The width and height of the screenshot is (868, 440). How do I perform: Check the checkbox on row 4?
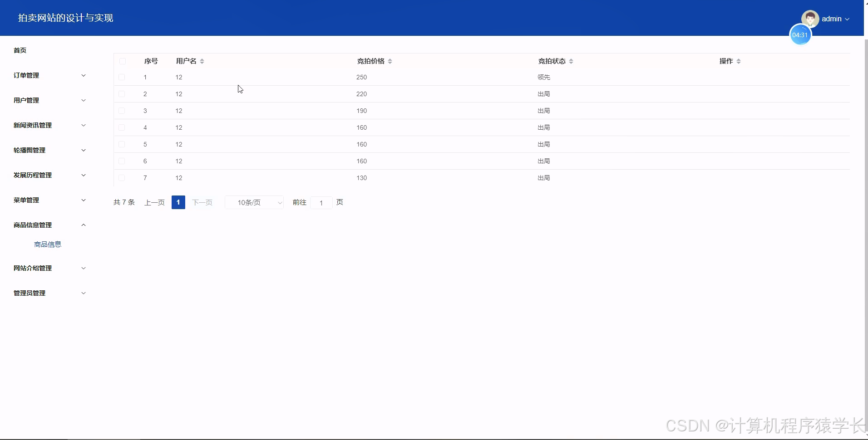coord(122,127)
